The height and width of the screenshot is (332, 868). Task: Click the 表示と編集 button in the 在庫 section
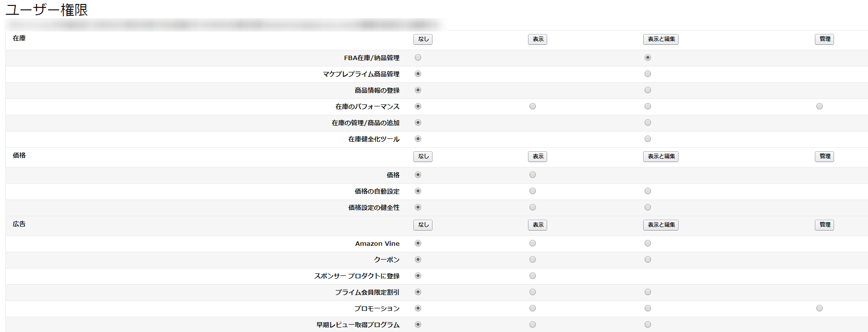(660, 39)
